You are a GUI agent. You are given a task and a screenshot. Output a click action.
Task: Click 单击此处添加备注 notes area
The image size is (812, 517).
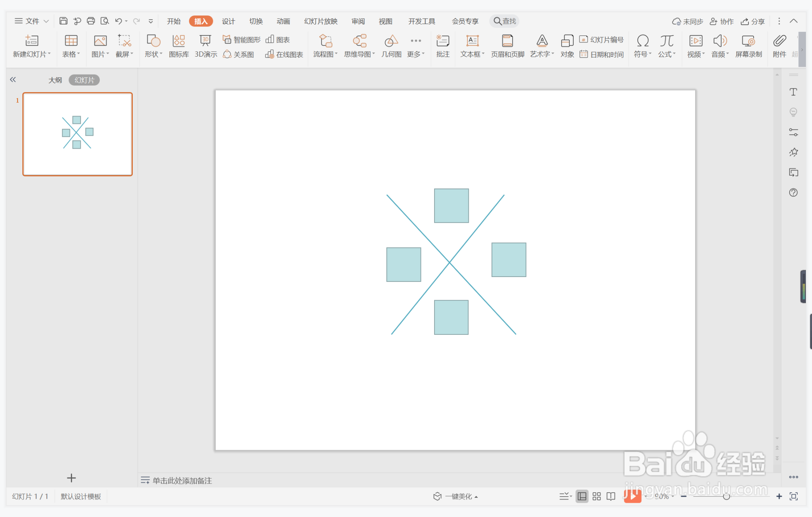coord(182,480)
